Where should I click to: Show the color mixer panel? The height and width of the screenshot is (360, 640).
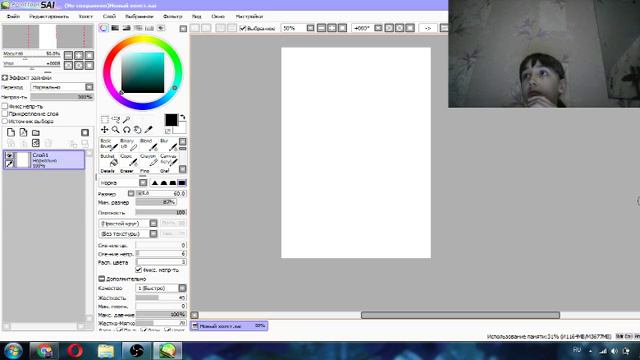click(x=138, y=28)
